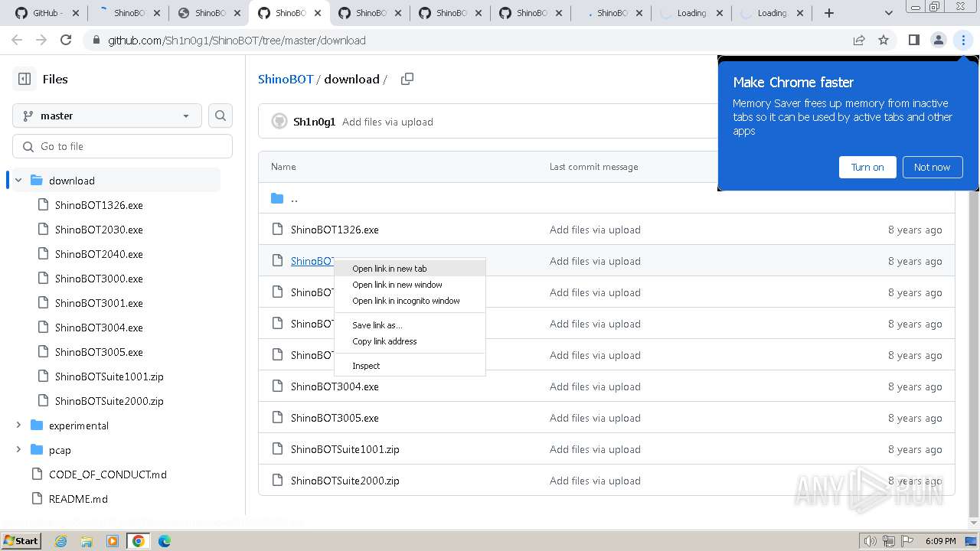Image resolution: width=980 pixels, height=551 pixels.
Task: Open media player taskbar icon
Action: [113, 541]
